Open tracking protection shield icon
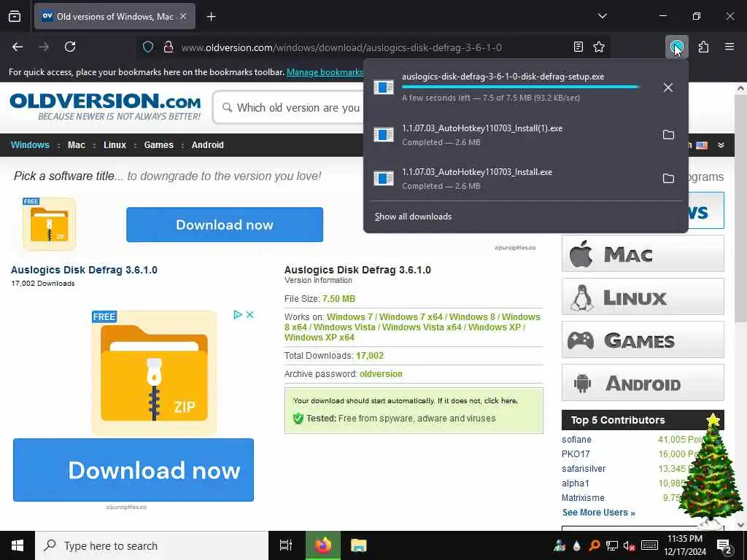Image resolution: width=747 pixels, height=560 pixels. 148,47
